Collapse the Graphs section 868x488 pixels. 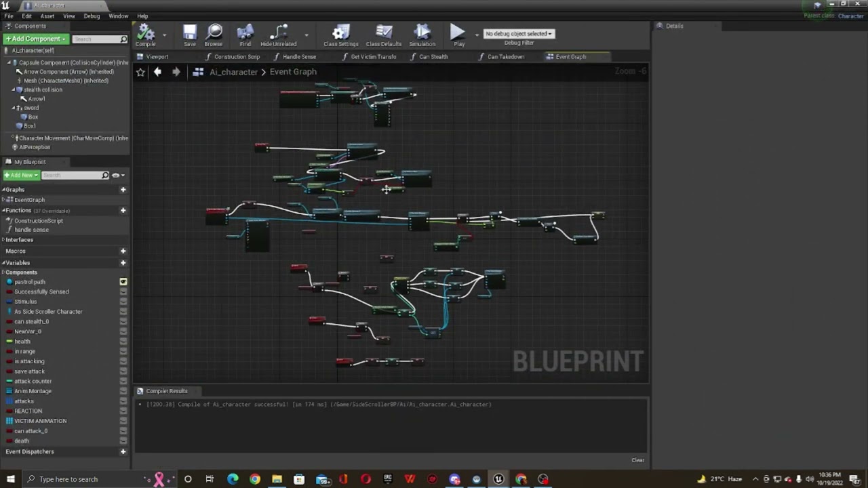tap(3, 190)
